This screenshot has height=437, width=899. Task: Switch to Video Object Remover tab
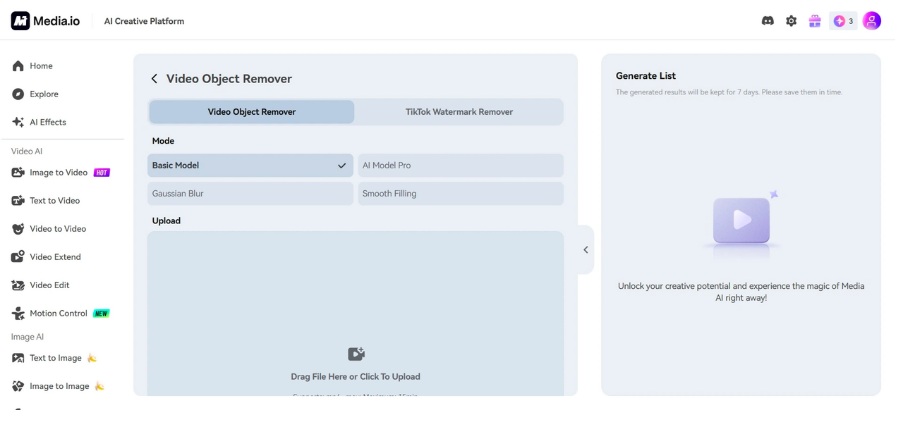click(x=252, y=112)
